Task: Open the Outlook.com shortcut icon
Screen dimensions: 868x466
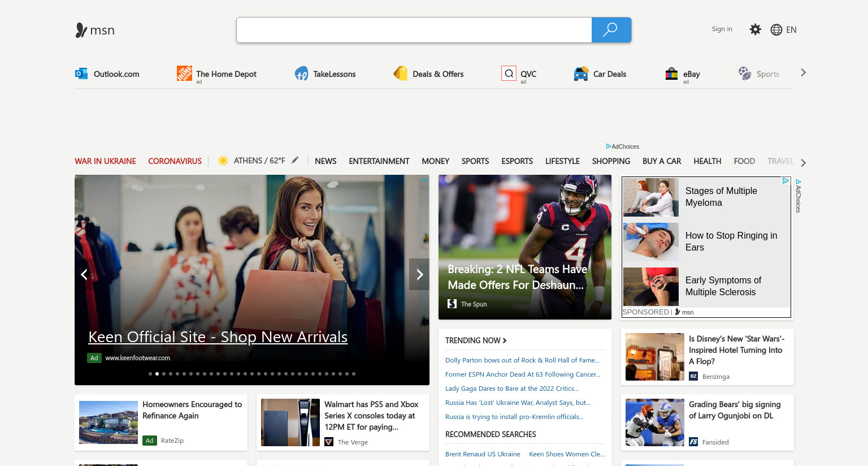Action: (81, 74)
